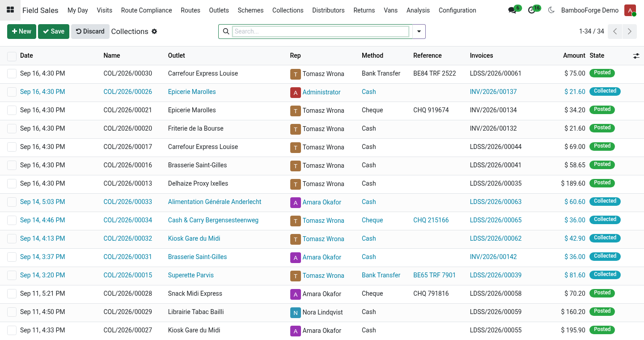The height and width of the screenshot is (340, 644).
Task: Sort by Date column header
Action: click(x=26, y=55)
